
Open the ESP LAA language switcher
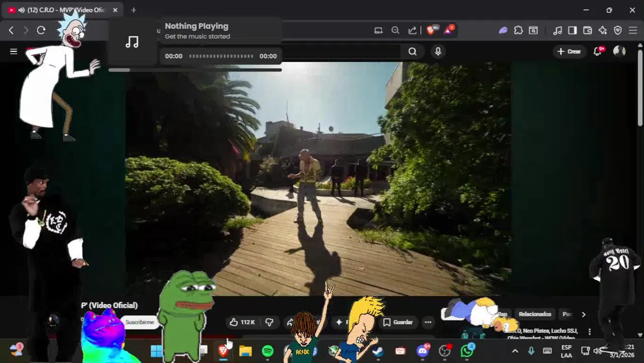click(x=566, y=351)
